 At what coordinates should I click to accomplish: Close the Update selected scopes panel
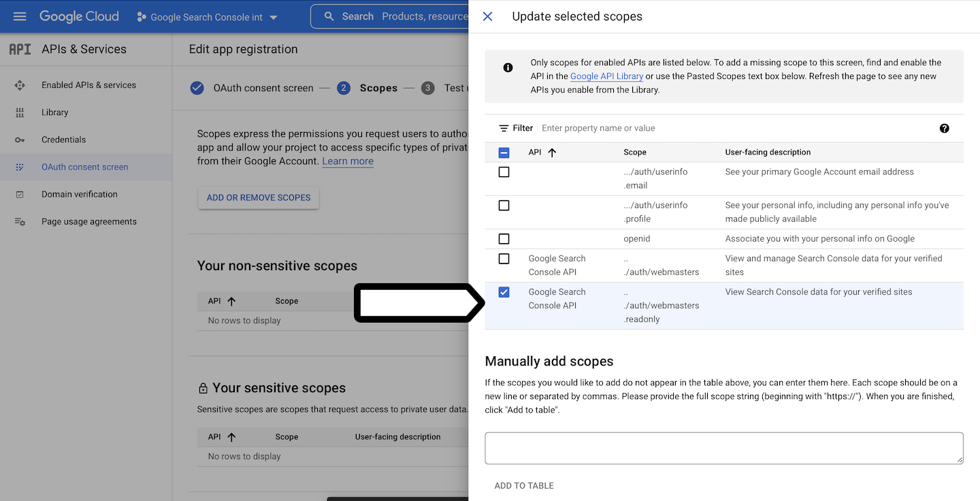point(487,16)
